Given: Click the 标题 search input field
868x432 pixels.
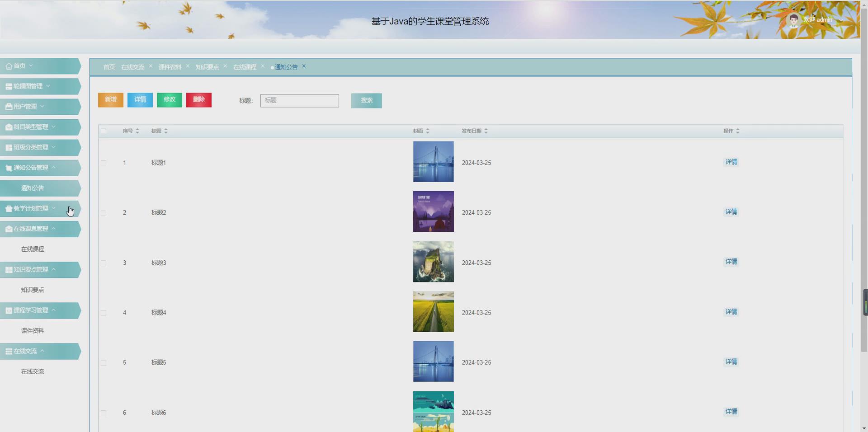Looking at the screenshot, I should [299, 100].
